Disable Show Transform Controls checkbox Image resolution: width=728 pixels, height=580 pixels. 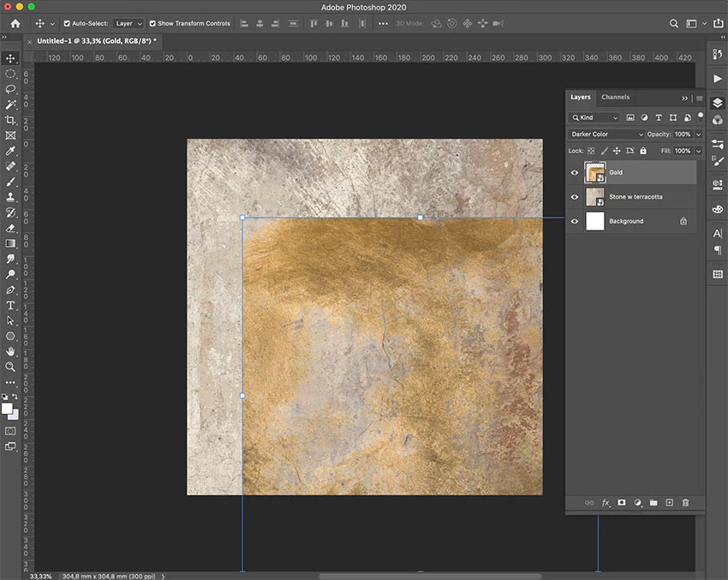coord(152,24)
